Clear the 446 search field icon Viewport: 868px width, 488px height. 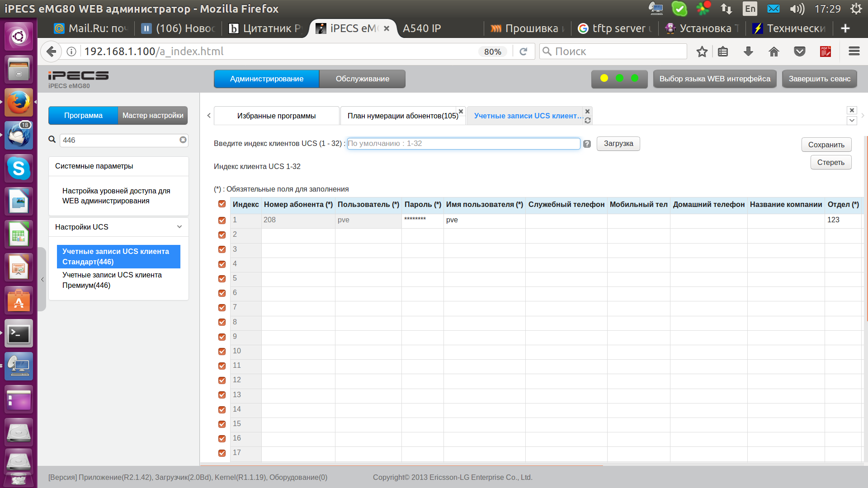point(183,140)
